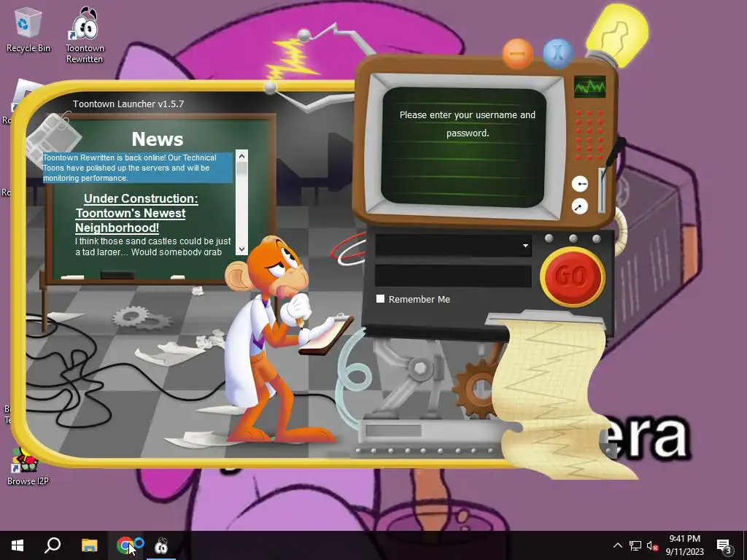Open taskbar search magnifier
The image size is (747, 560).
pyautogui.click(x=53, y=545)
